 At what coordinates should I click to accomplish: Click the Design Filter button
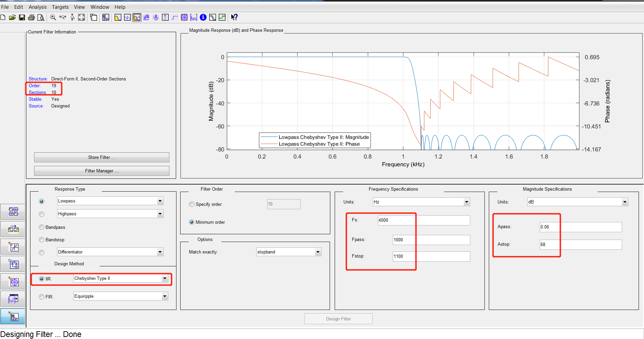(338, 319)
